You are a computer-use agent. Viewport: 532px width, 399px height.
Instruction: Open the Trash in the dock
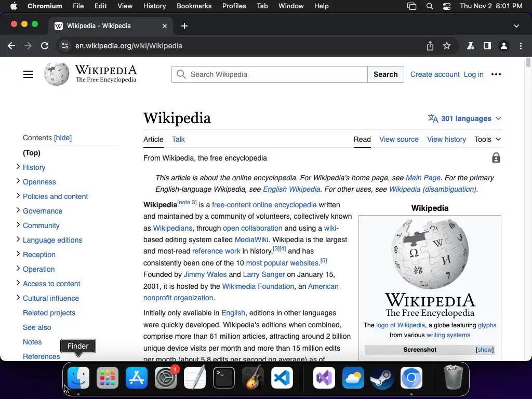[453, 378]
